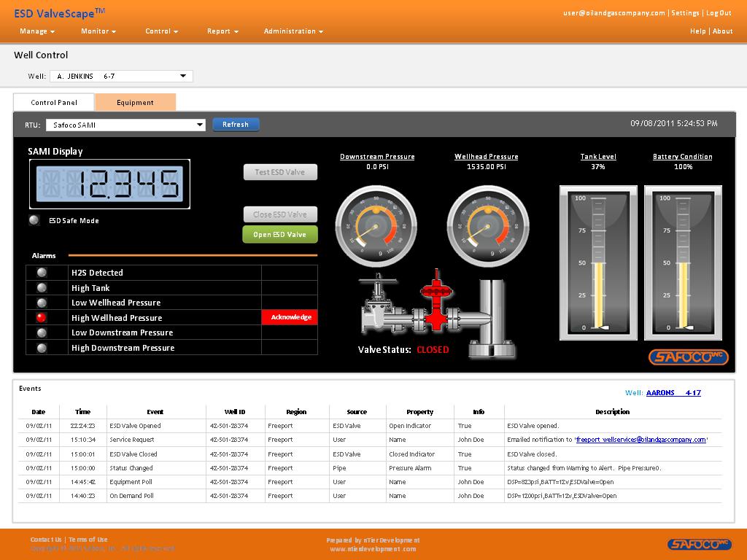Click the red High Wellhead Pressure alarm light
This screenshot has height=560, width=747.
pos(42,317)
